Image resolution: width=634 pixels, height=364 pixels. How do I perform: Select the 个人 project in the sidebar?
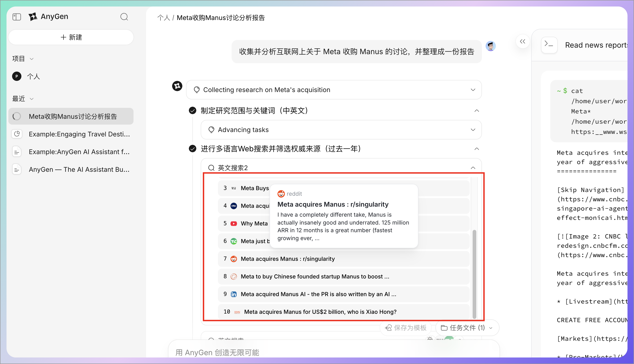tap(33, 76)
